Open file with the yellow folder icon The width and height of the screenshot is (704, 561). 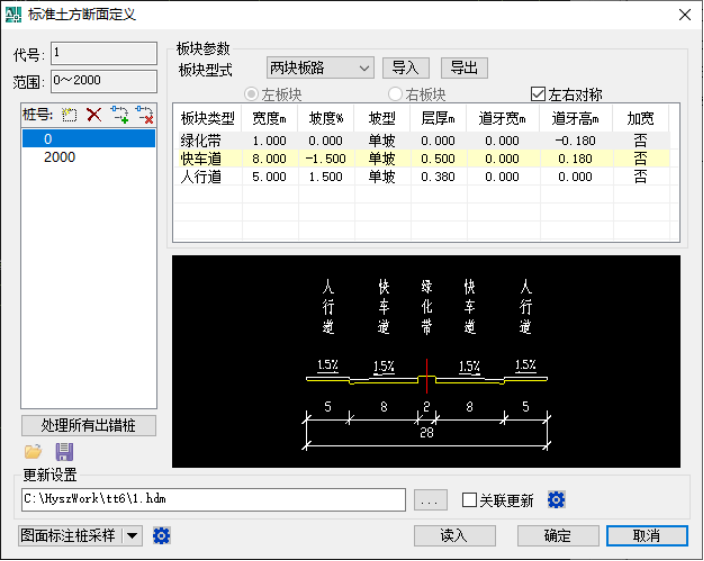pyautogui.click(x=33, y=451)
